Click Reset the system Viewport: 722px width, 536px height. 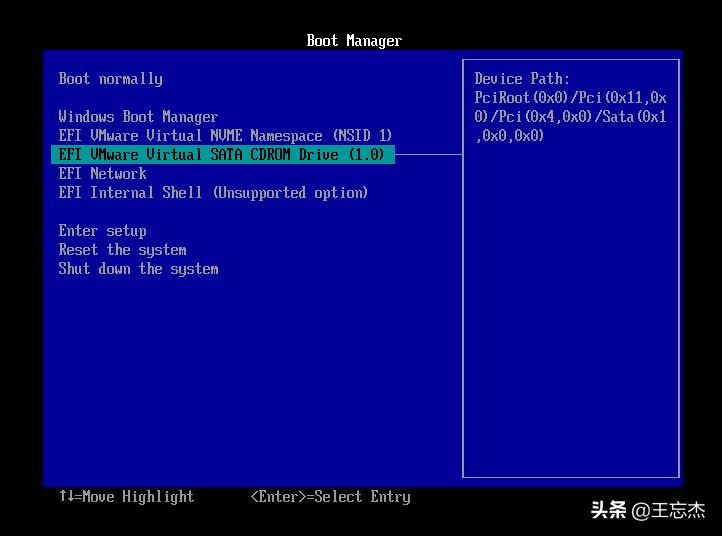point(122,250)
